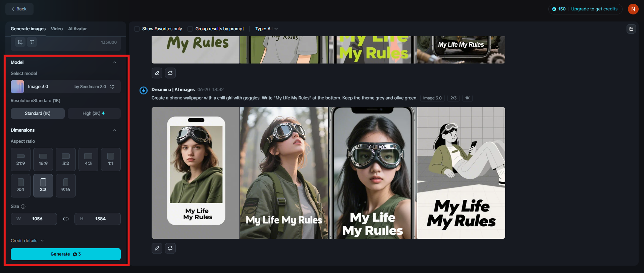644x273 pixels.
Task: Select the 1:1 aspect ratio
Action: pos(111,160)
